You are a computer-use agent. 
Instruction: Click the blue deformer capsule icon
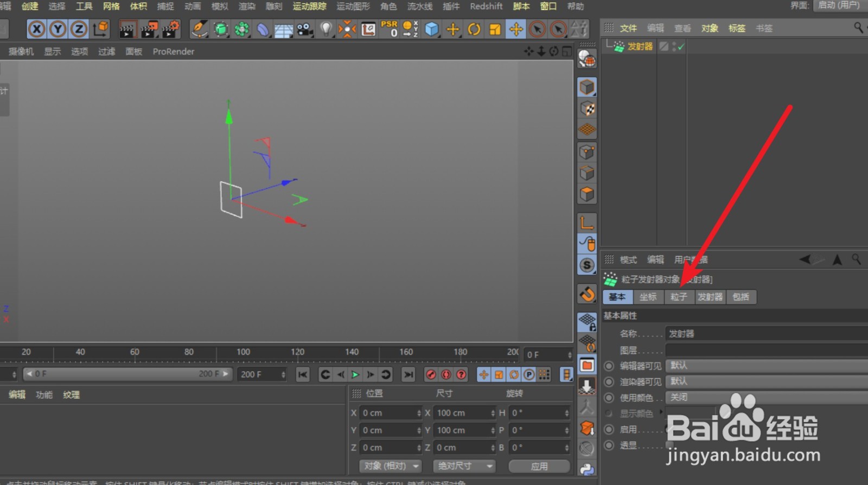click(x=263, y=29)
